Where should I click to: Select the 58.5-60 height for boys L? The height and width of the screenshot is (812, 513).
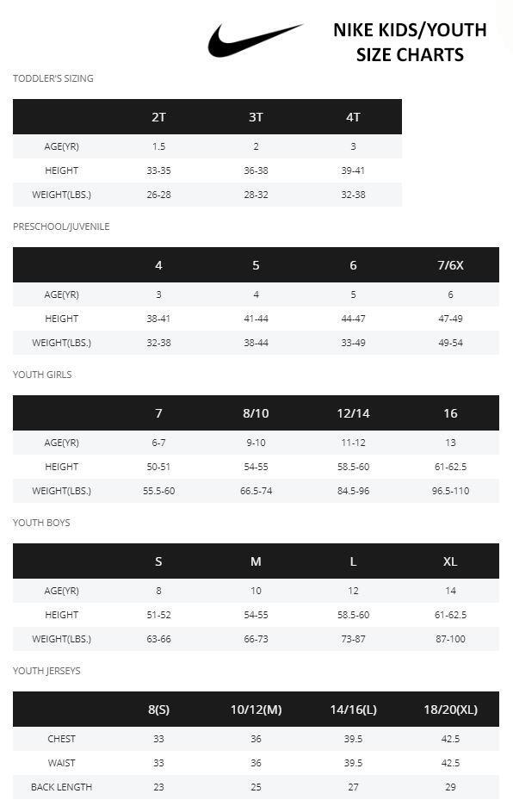point(353,615)
